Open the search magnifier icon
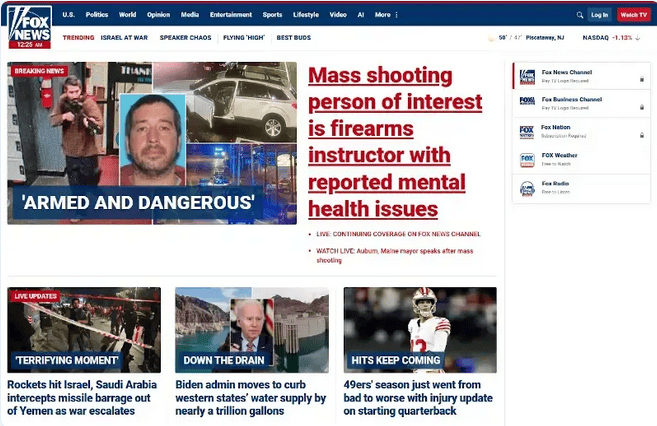 [x=580, y=15]
